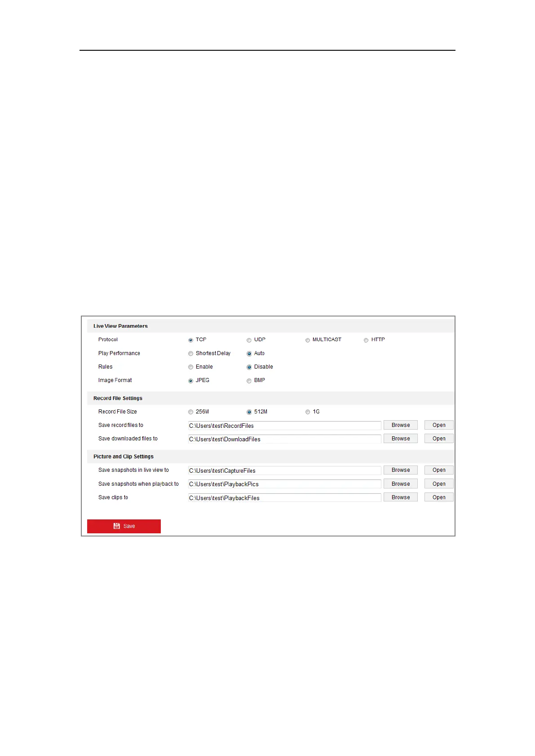Click the Save downloaded files to path field
535x756 pixels.
point(284,439)
